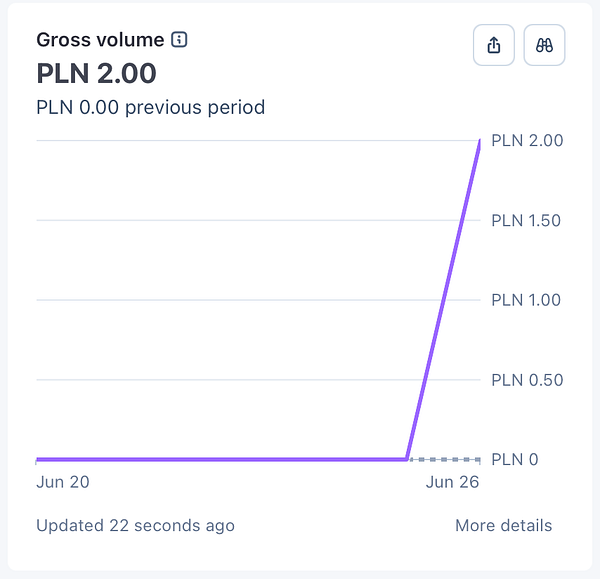600x579 pixels.
Task: Click the PLN 0.50 y-axis label
Action: (x=527, y=380)
